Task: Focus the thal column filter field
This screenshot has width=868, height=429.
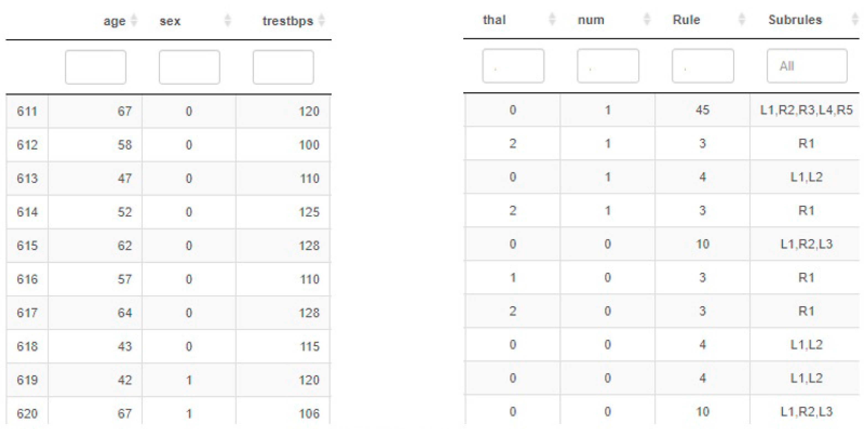Action: 513,66
